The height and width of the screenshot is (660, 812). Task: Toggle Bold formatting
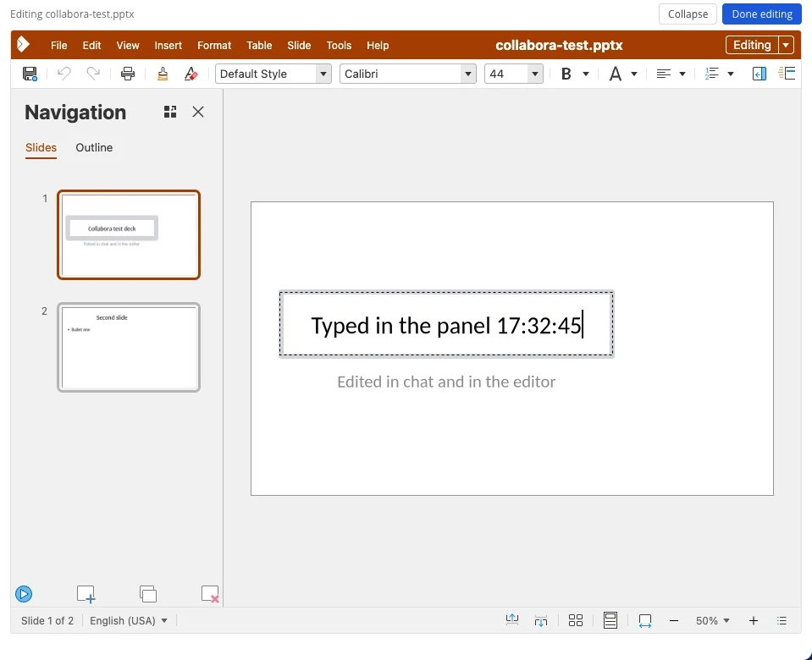(566, 74)
